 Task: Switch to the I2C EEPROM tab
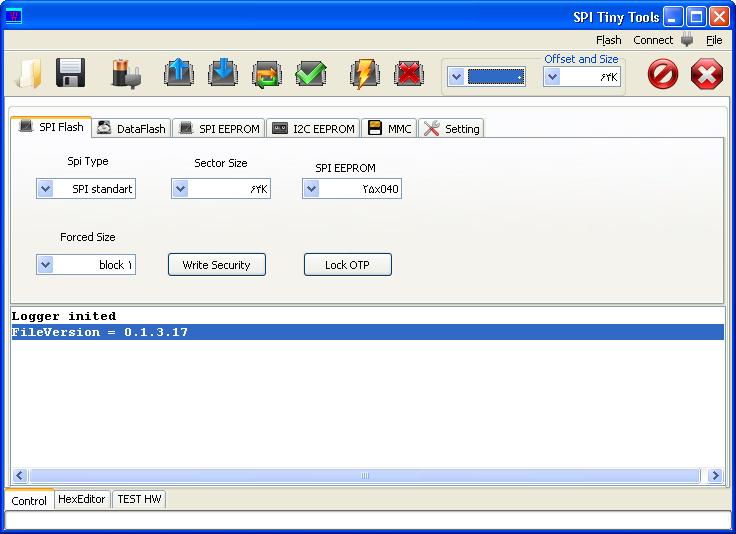314,128
